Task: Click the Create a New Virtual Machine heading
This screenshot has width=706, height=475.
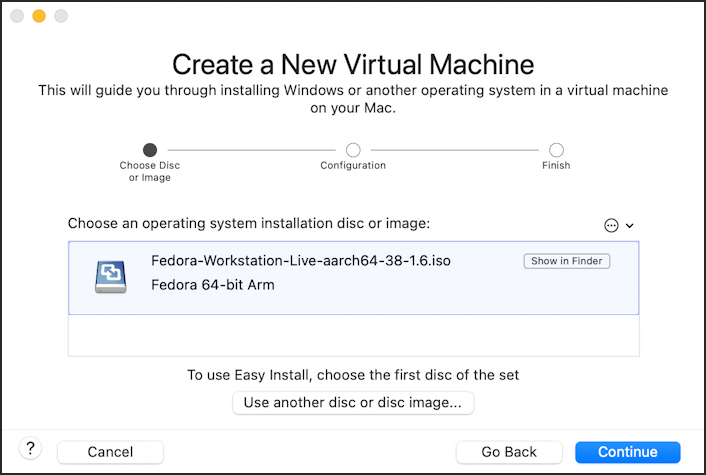Action: (x=353, y=64)
